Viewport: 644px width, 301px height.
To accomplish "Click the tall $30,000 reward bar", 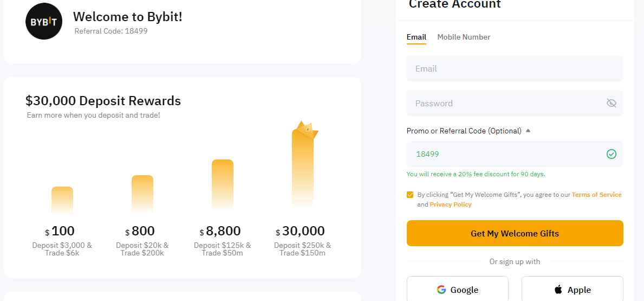I will (x=303, y=169).
